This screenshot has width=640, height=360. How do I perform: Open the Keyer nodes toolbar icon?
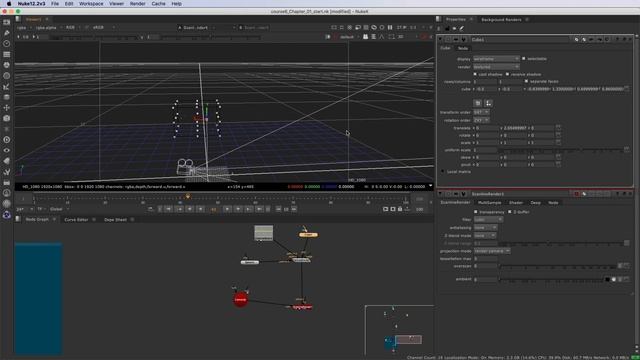pos(7,87)
